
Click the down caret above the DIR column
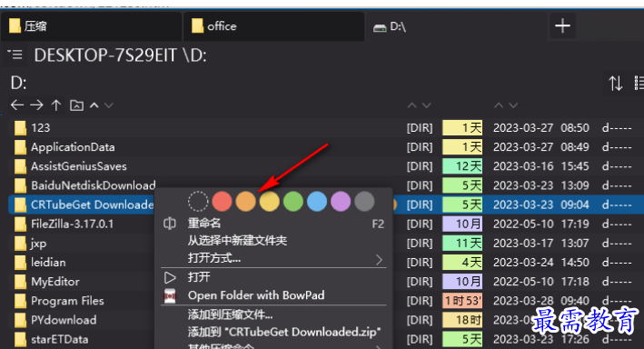pyautogui.click(x=427, y=105)
